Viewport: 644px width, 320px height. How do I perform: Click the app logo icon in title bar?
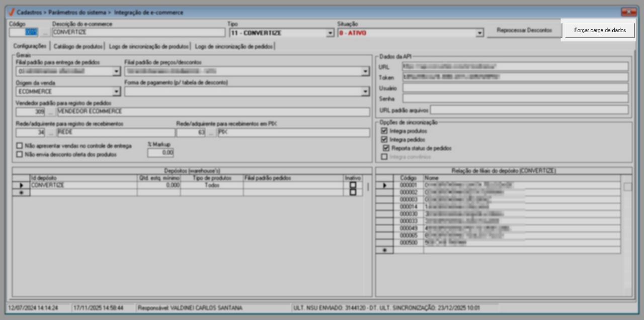tap(12, 12)
